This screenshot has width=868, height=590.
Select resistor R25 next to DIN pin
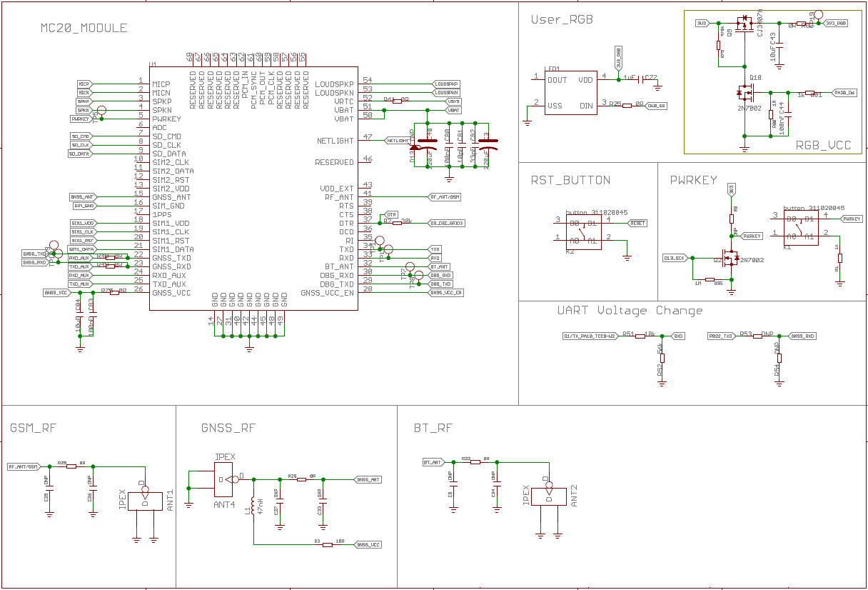pyautogui.click(x=627, y=106)
